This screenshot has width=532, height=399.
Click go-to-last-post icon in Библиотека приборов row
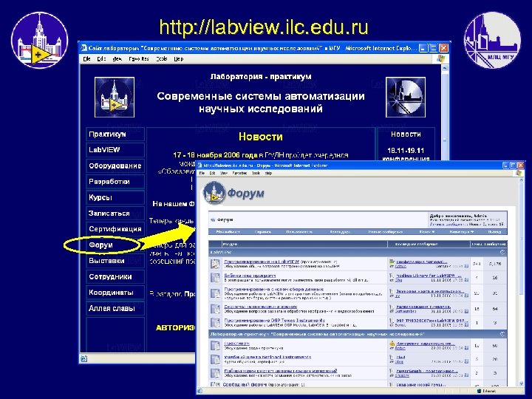click(x=466, y=280)
